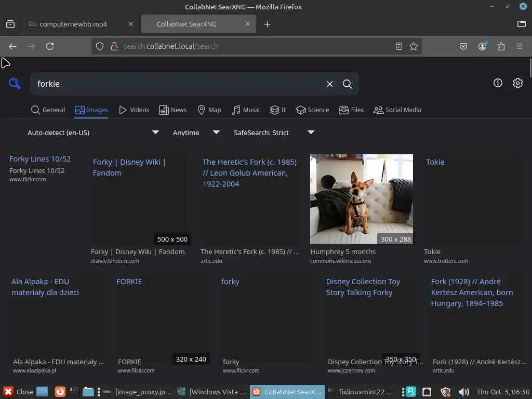Open the SearXNG about info icon

pyautogui.click(x=498, y=83)
